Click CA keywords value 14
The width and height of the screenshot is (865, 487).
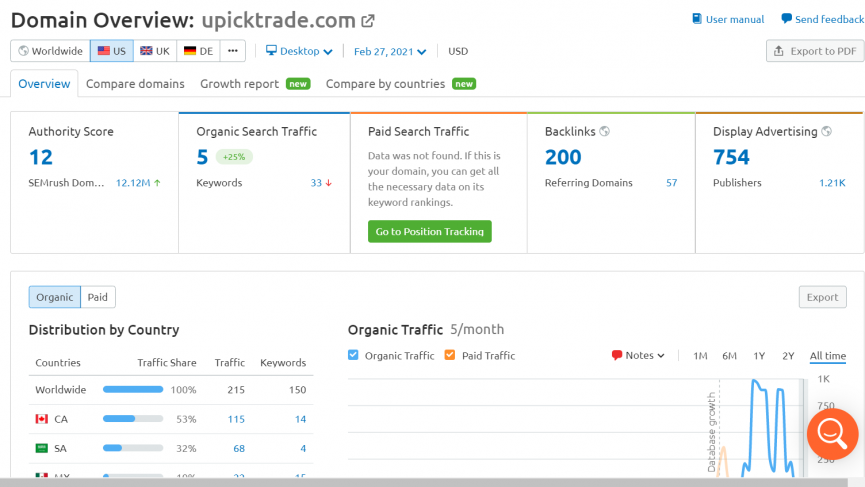[x=300, y=419]
